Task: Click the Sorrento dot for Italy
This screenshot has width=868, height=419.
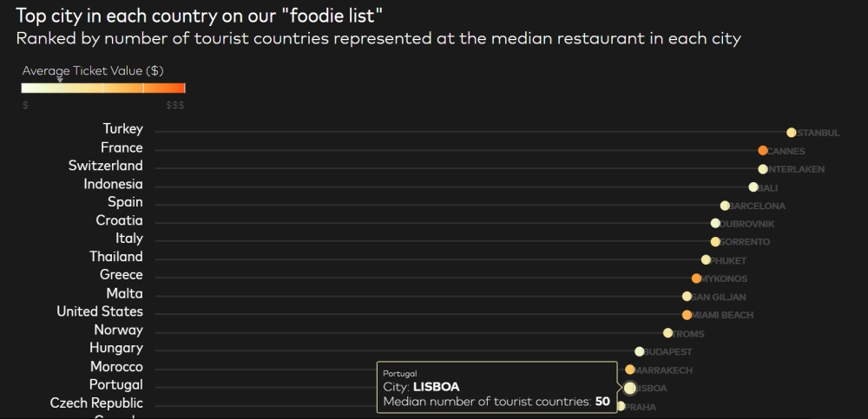Action: [x=715, y=241]
